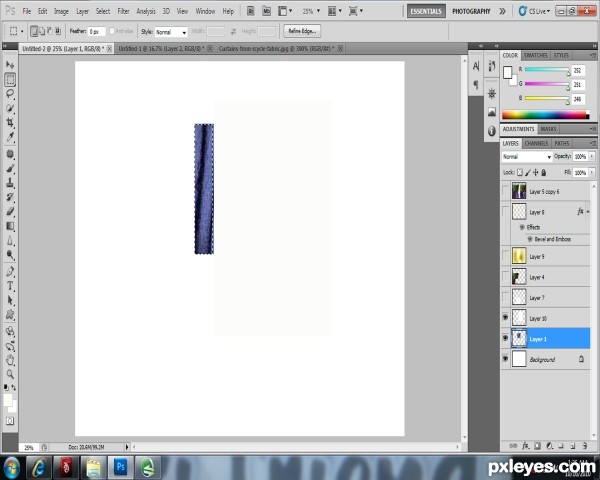Click the Windows Start button

pos(12,467)
